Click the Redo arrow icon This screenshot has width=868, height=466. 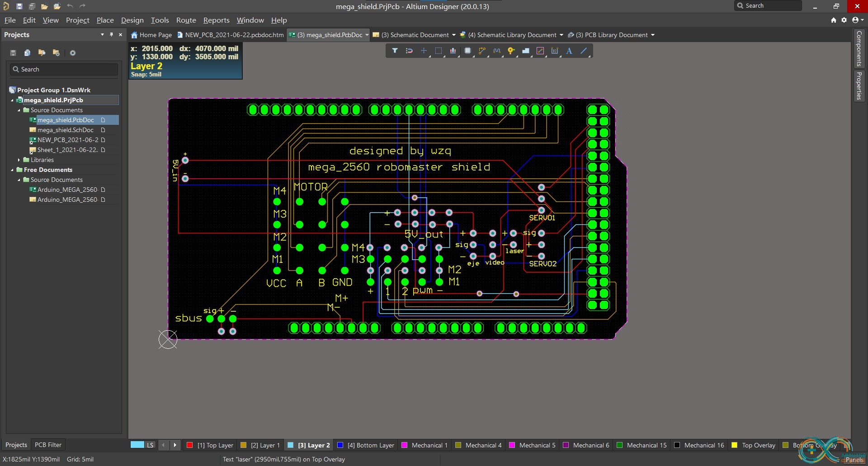(x=82, y=6)
